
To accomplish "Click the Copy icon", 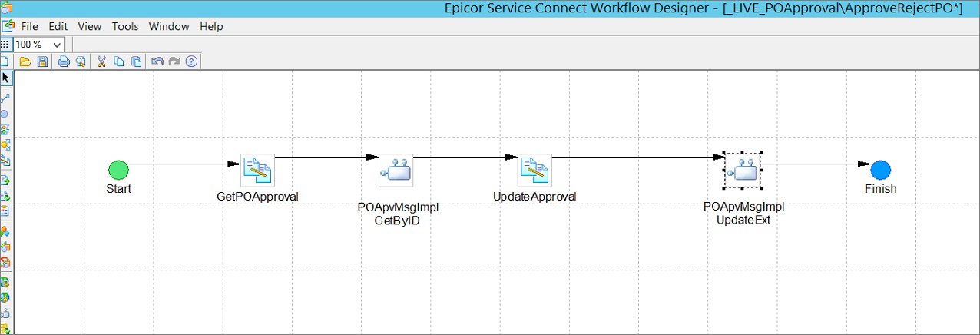I will pyautogui.click(x=119, y=61).
